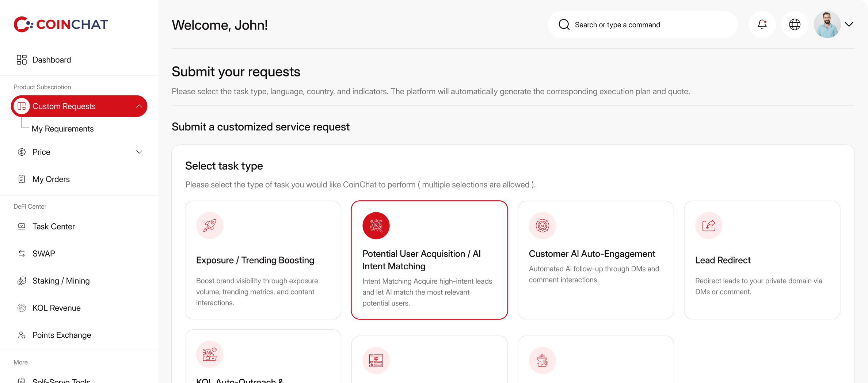Go to Dashboard in sidebar

point(52,60)
